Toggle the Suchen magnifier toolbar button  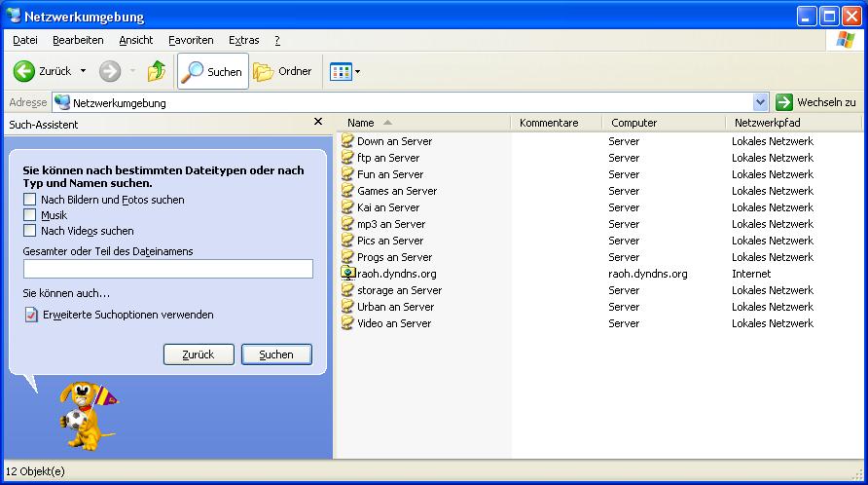(x=212, y=71)
